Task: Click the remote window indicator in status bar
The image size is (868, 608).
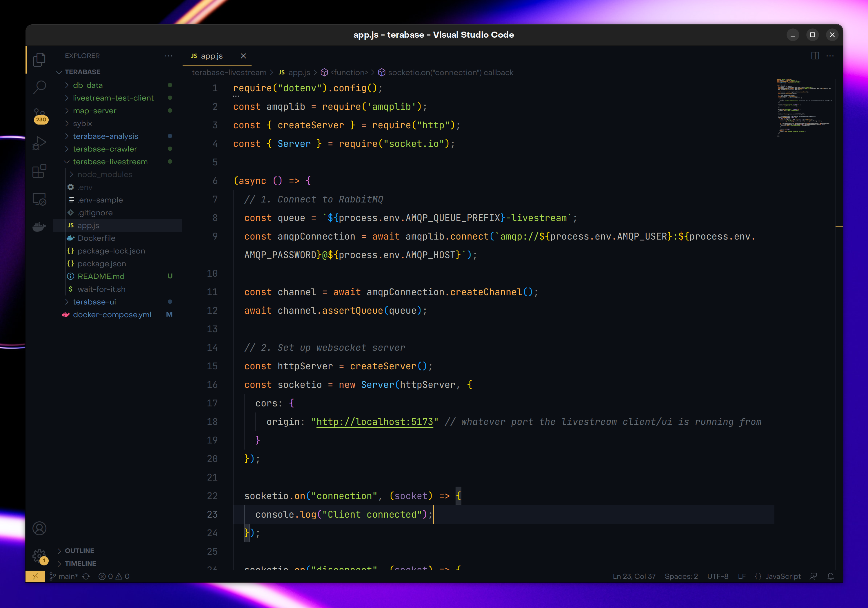Action: click(x=35, y=576)
